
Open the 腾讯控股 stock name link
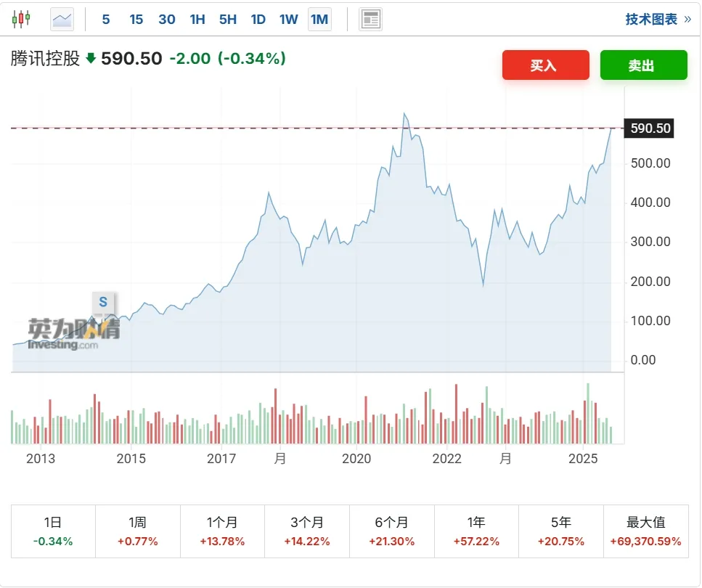click(45, 59)
